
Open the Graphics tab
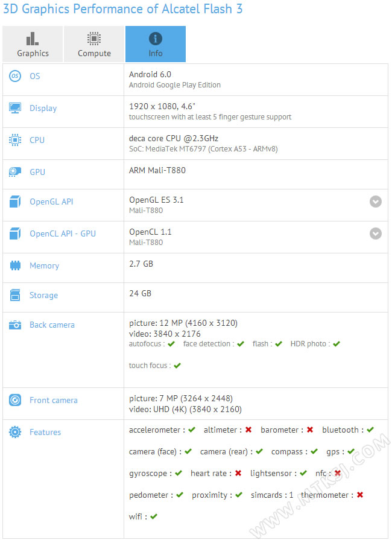pos(33,44)
